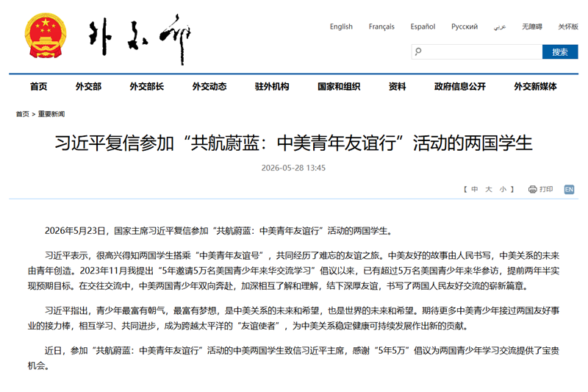Viewport: 588px width, 392px height.
Task: Switch language to Français
Action: (x=381, y=26)
